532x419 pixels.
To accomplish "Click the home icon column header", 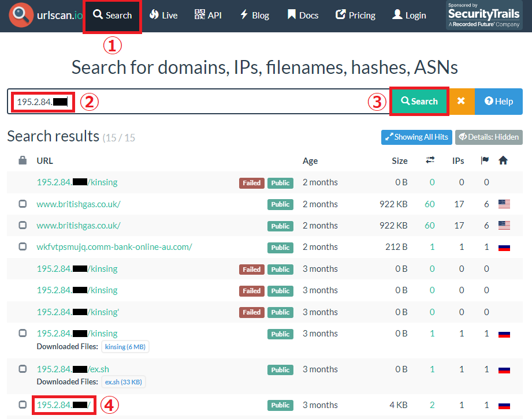I will pyautogui.click(x=503, y=160).
